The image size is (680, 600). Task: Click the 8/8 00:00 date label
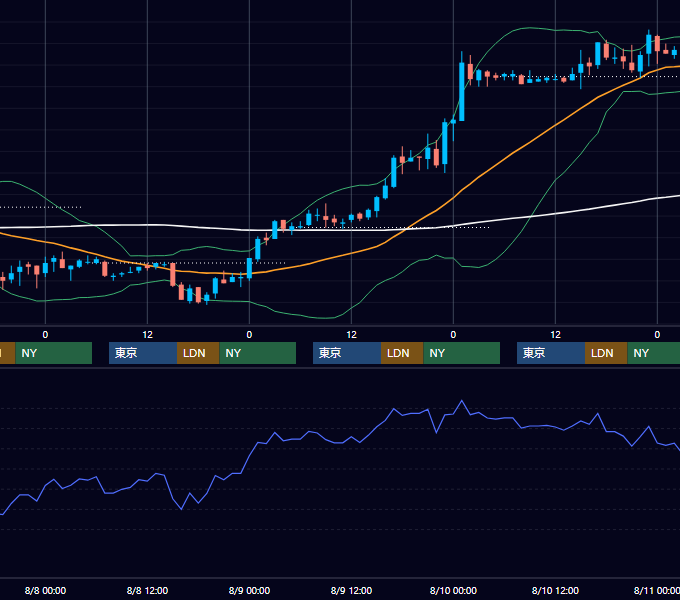[45, 590]
